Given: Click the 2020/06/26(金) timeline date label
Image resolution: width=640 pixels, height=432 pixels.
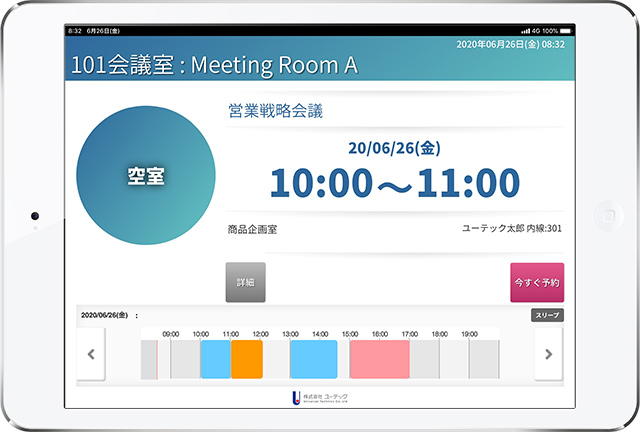Looking at the screenshot, I should [x=105, y=315].
